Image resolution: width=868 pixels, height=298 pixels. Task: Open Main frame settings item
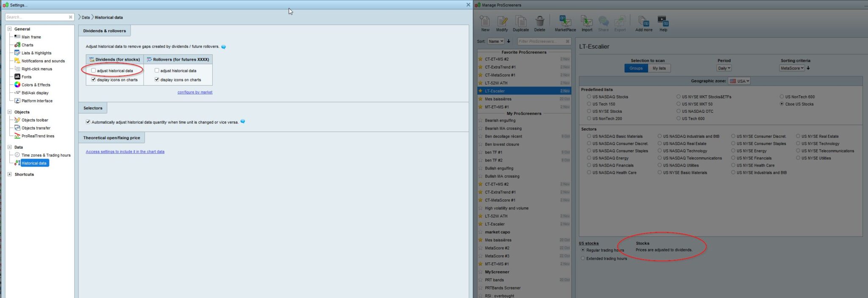31,37
